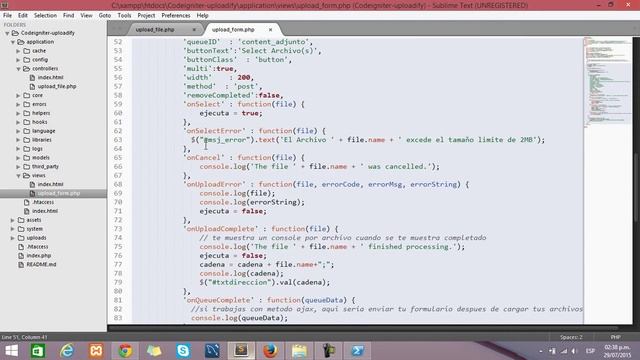This screenshot has width=640, height=360.
Task: Open the Help menu
Action: [202, 16]
